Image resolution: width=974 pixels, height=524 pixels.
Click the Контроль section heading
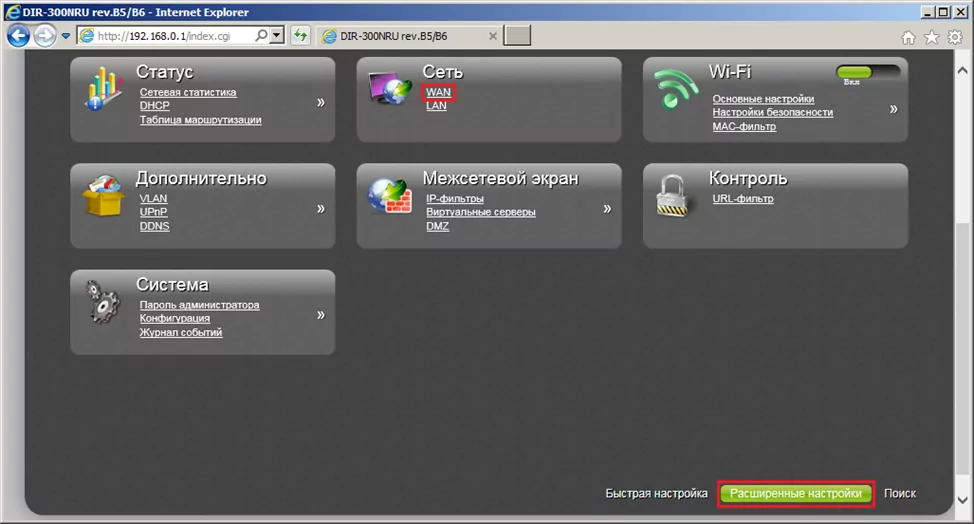(x=748, y=178)
